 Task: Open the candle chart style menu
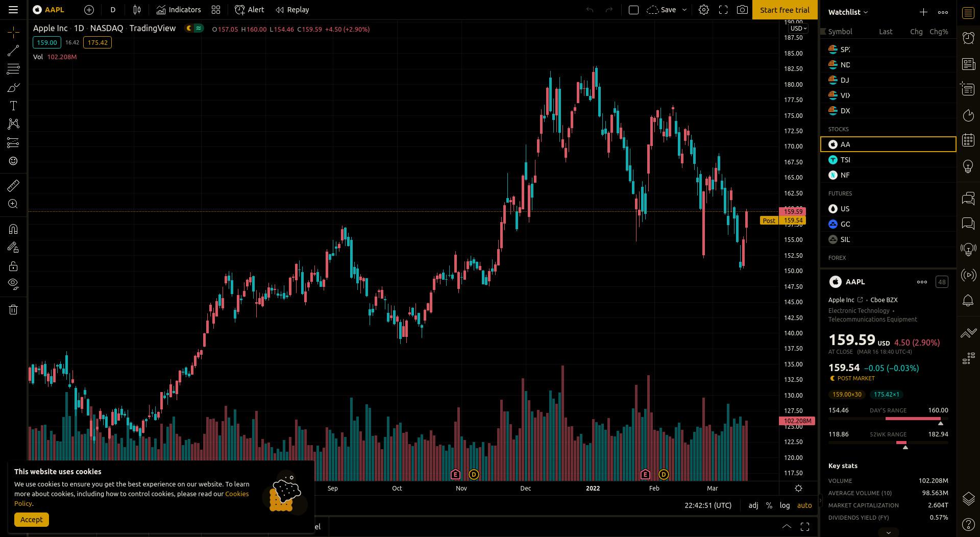[137, 10]
